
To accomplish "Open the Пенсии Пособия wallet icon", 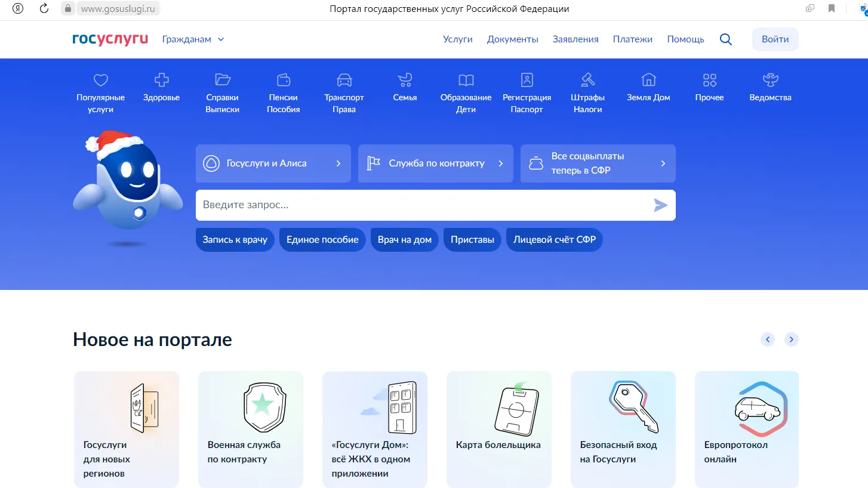I will coord(283,80).
